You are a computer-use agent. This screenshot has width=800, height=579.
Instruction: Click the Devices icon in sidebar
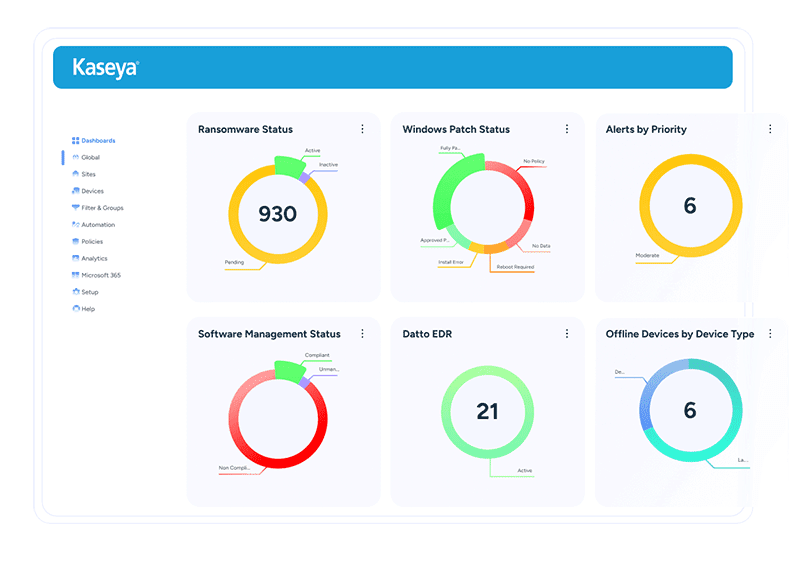(75, 191)
